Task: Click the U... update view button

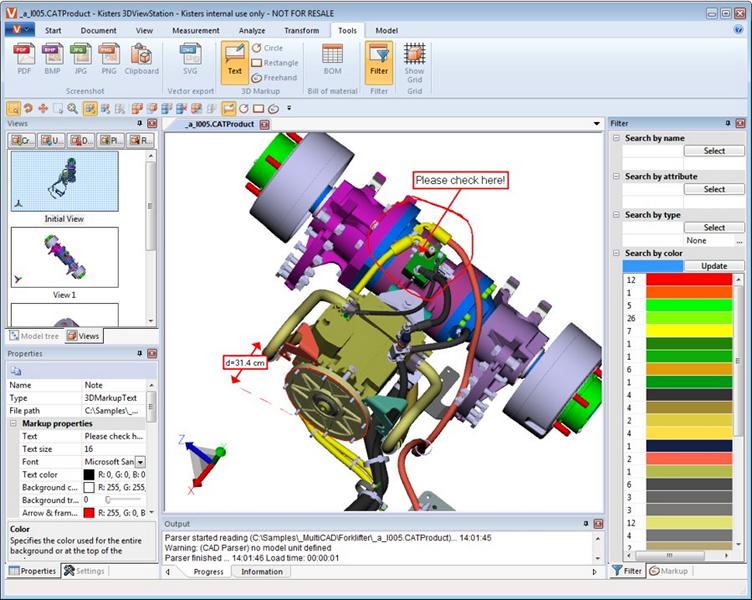Action: [51, 141]
